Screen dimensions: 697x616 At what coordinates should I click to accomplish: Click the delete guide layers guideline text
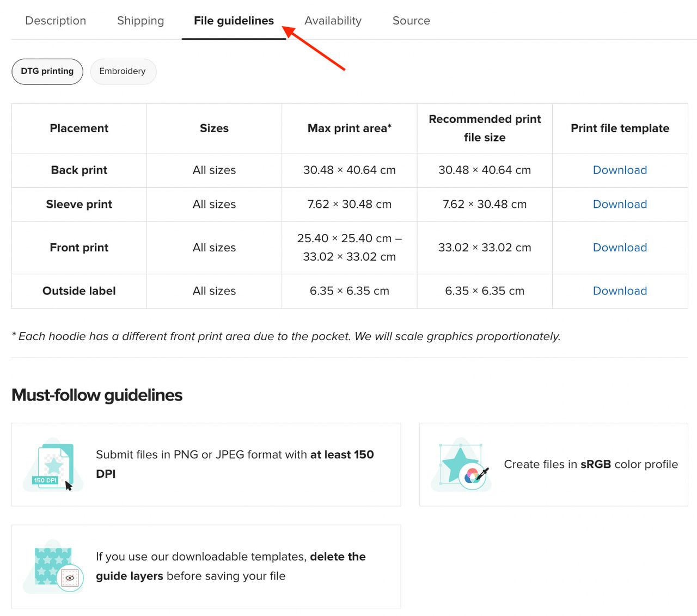pyautogui.click(x=231, y=566)
